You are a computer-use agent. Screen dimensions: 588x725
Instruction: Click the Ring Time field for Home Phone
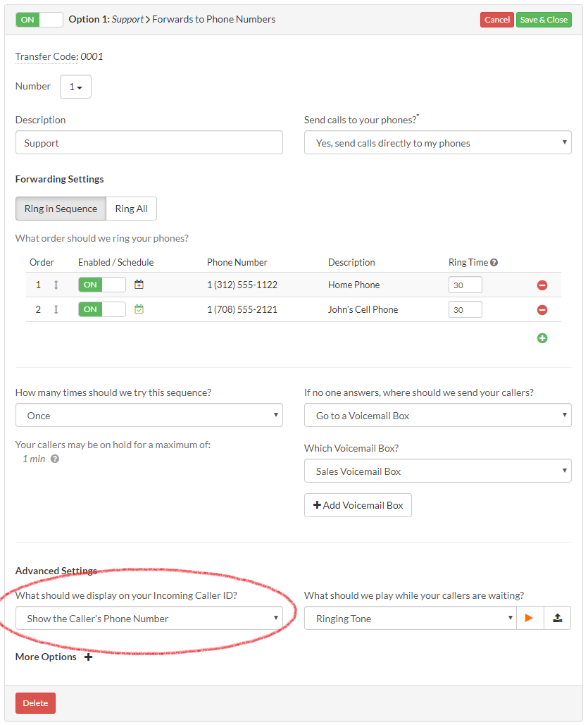pos(465,285)
